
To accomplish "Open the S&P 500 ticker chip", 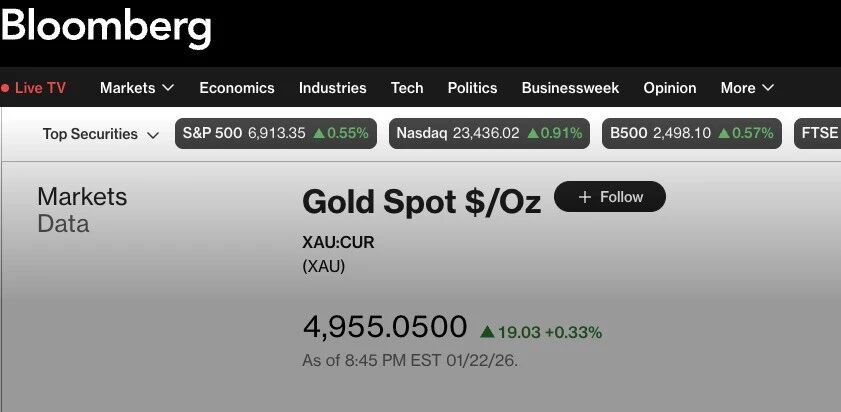I will 275,133.
